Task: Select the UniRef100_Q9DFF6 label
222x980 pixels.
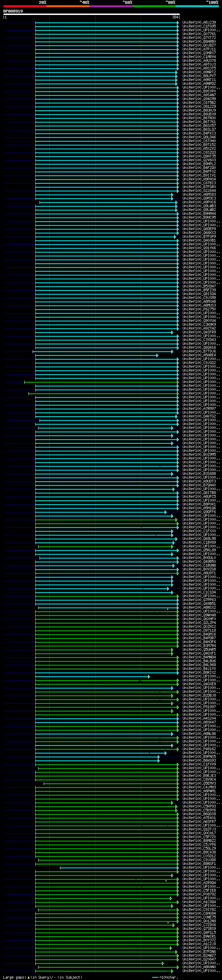Action: 199,512
